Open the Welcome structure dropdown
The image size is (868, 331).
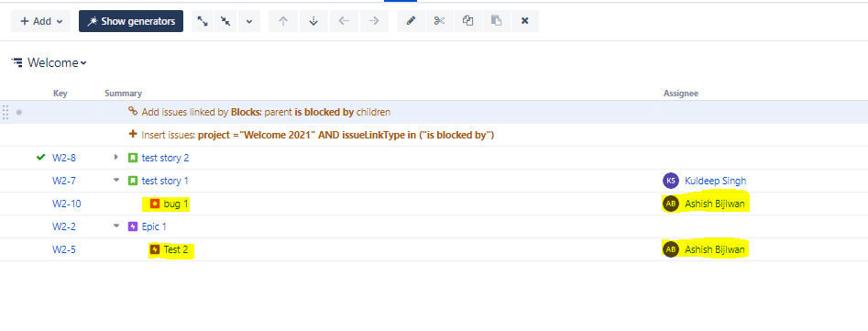tap(57, 62)
